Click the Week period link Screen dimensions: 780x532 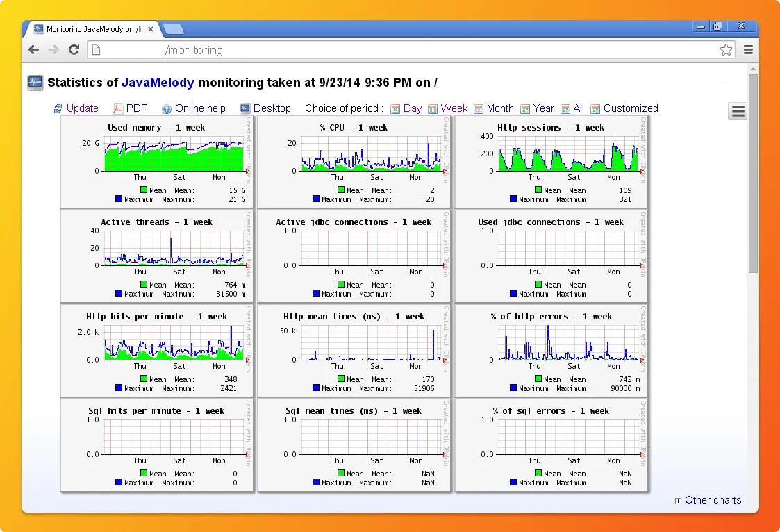(454, 108)
